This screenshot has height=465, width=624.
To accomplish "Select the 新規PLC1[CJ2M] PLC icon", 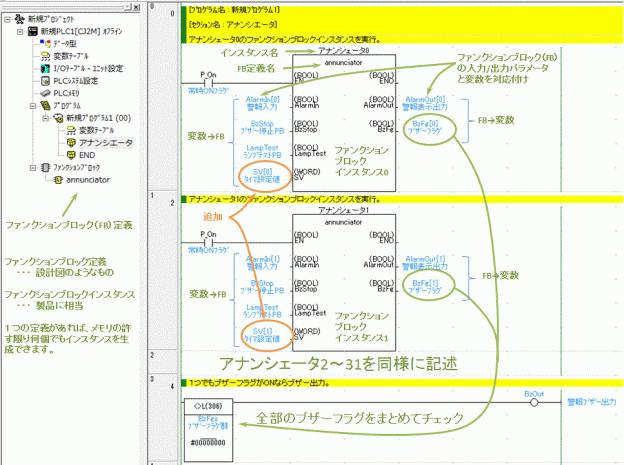I will (x=32, y=31).
